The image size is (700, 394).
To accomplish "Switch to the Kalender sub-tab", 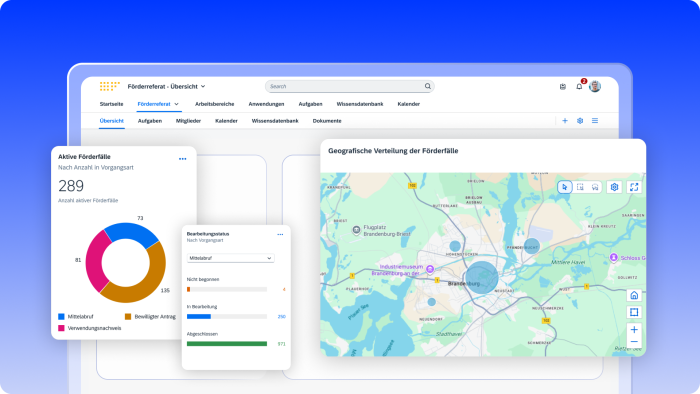I will tap(226, 121).
